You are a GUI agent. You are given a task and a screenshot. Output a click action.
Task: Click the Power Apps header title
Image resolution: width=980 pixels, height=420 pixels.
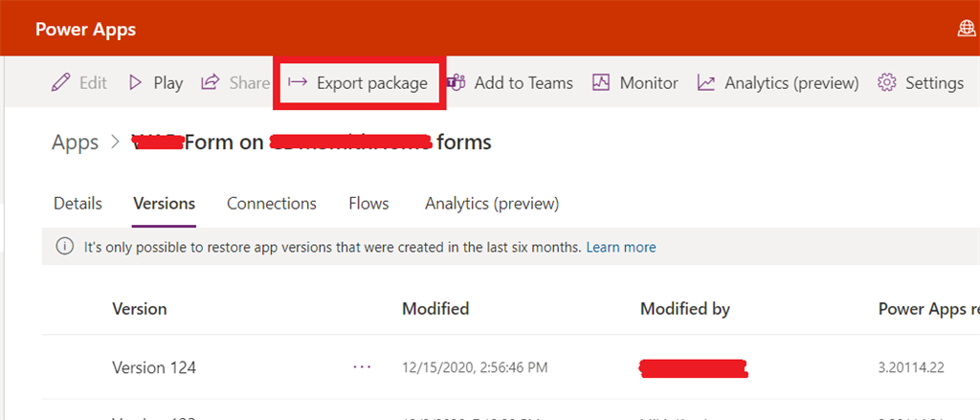coord(85,29)
